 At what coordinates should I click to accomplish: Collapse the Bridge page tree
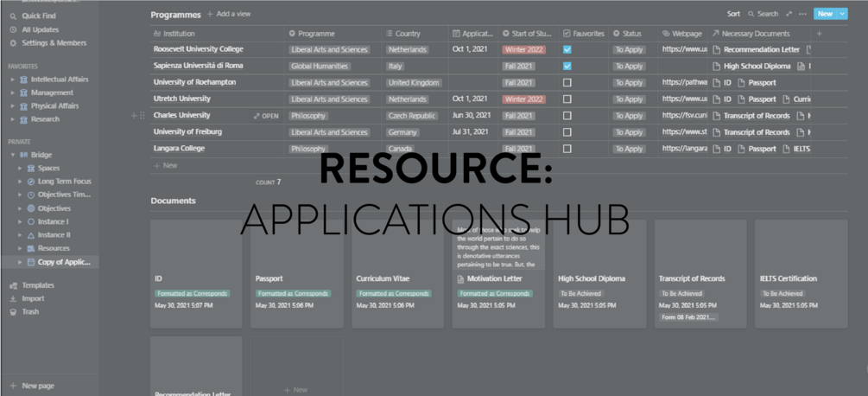coord(13,155)
